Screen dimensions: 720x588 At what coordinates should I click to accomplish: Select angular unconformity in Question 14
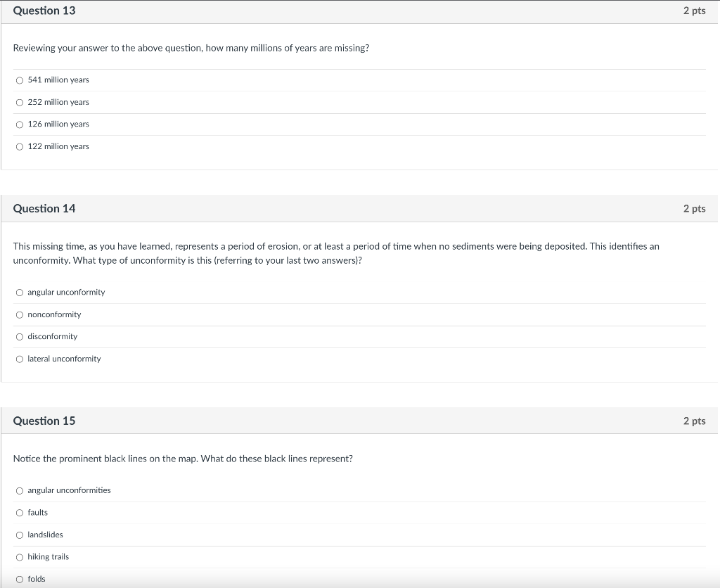tap(19, 293)
